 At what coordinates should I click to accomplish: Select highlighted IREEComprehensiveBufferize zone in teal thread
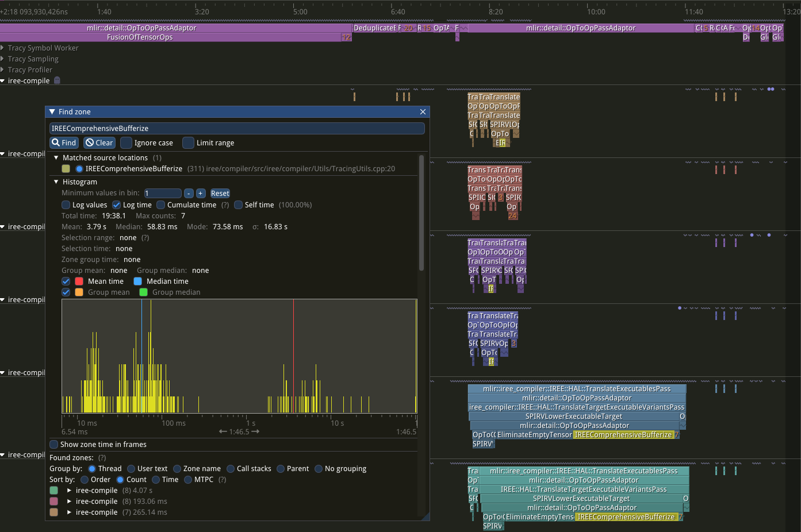click(626, 516)
